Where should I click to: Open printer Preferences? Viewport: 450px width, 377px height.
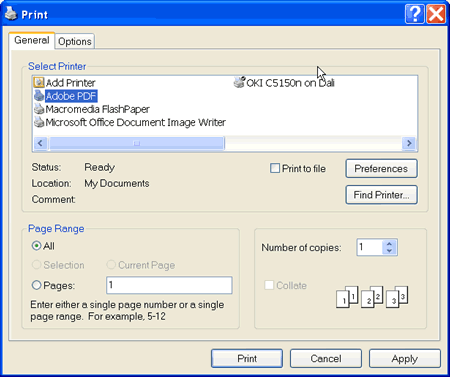[x=381, y=168]
